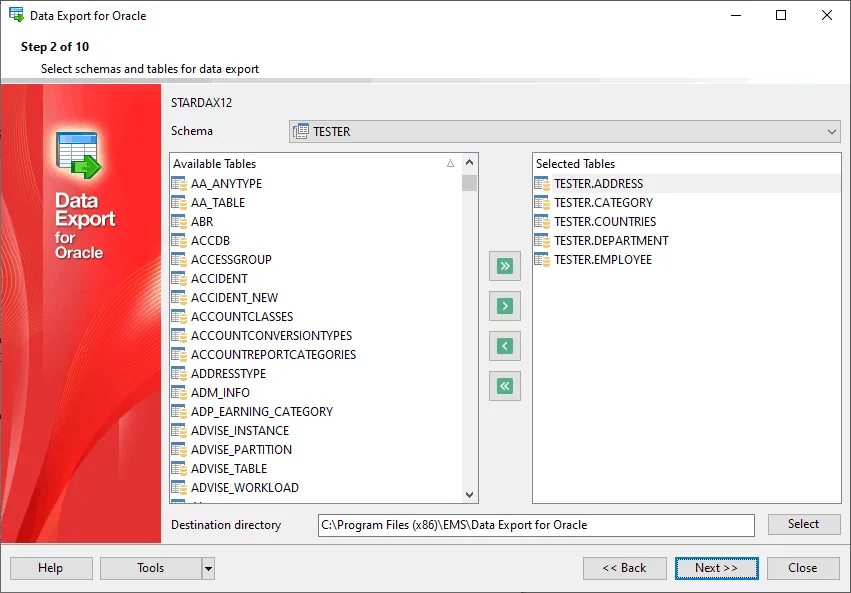Image resolution: width=851 pixels, height=593 pixels.
Task: Click the Help button
Action: point(51,568)
